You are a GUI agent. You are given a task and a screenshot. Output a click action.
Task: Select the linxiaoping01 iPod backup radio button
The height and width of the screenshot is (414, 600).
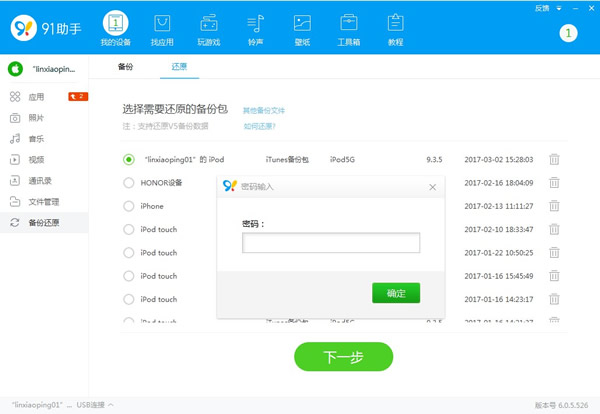[129, 159]
